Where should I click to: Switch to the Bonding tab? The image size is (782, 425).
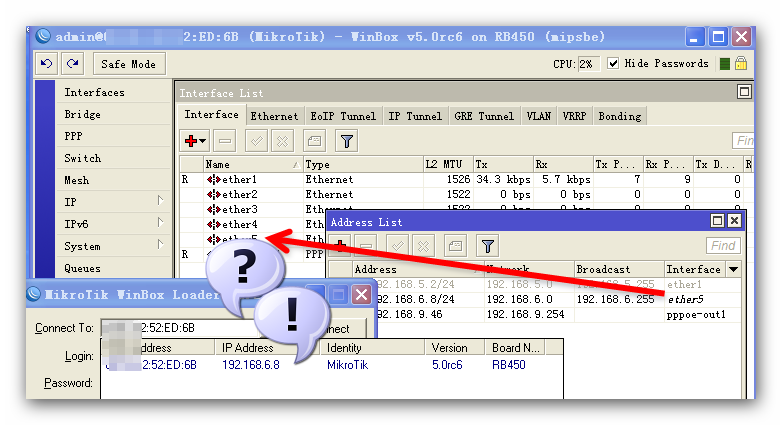[619, 116]
